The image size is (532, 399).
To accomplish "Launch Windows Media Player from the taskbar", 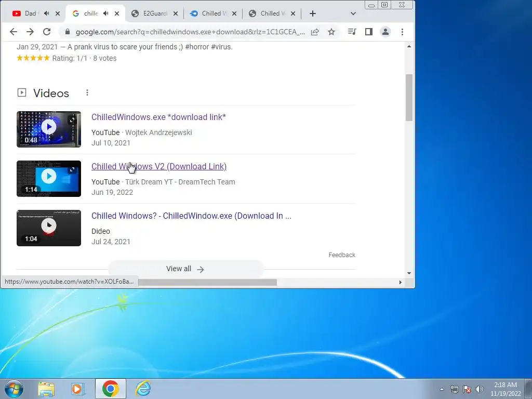I will (x=78, y=389).
